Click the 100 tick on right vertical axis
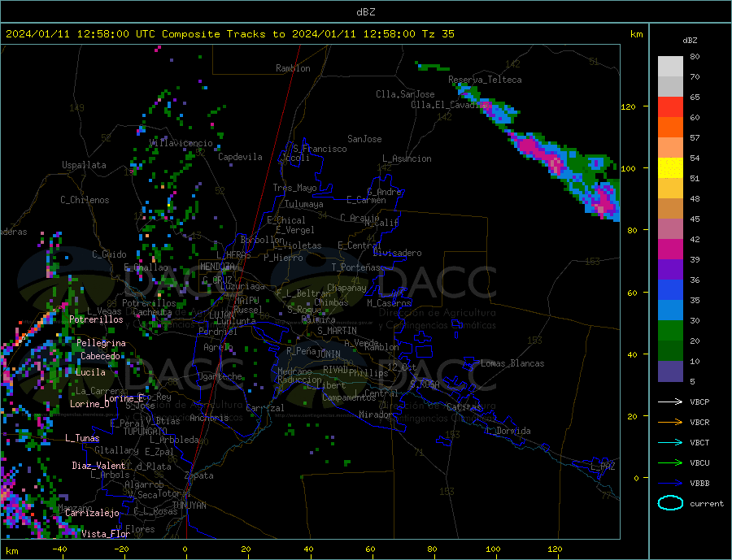The height and width of the screenshot is (560, 732). [629, 168]
